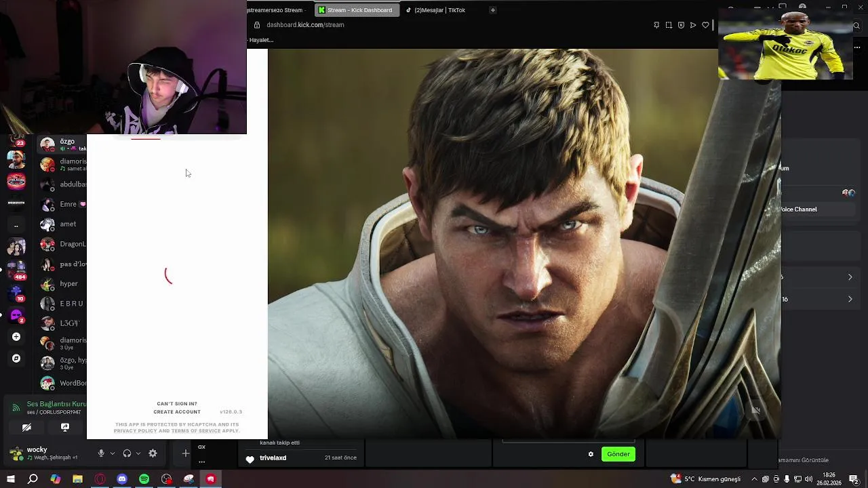Open Windows taskbar search
Image resolution: width=868 pixels, height=488 pixels.
coord(33,479)
